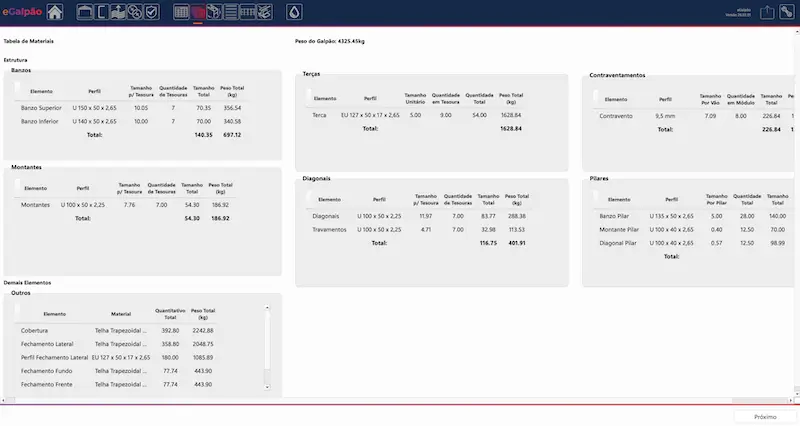800x426 pixels.
Task: Open the chain links connections icon
Action: pos(135,12)
